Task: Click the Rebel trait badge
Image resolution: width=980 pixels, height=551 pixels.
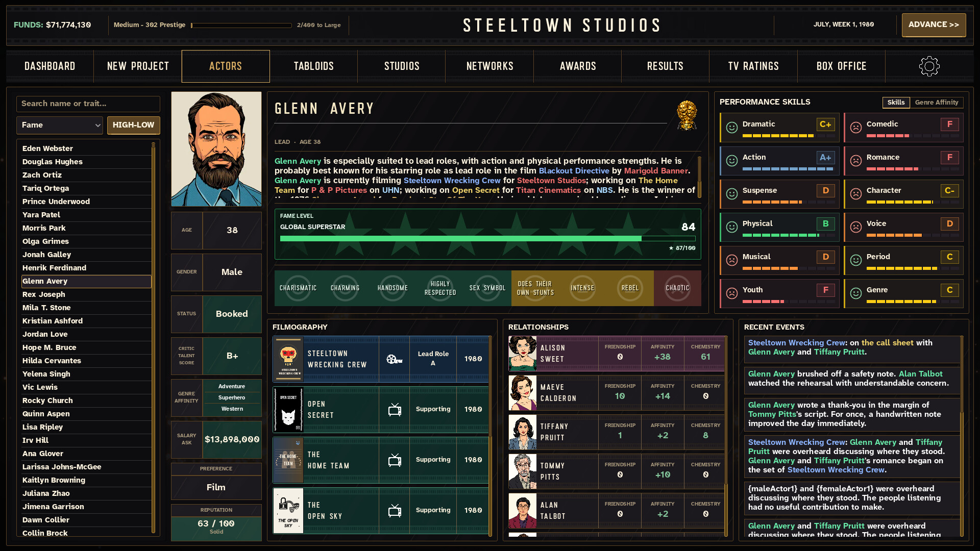Action: coord(630,288)
